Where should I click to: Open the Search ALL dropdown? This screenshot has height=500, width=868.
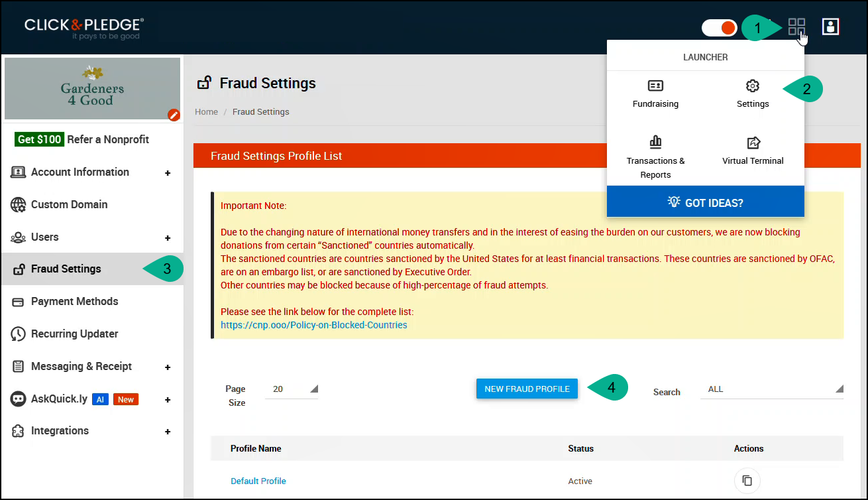(772, 389)
